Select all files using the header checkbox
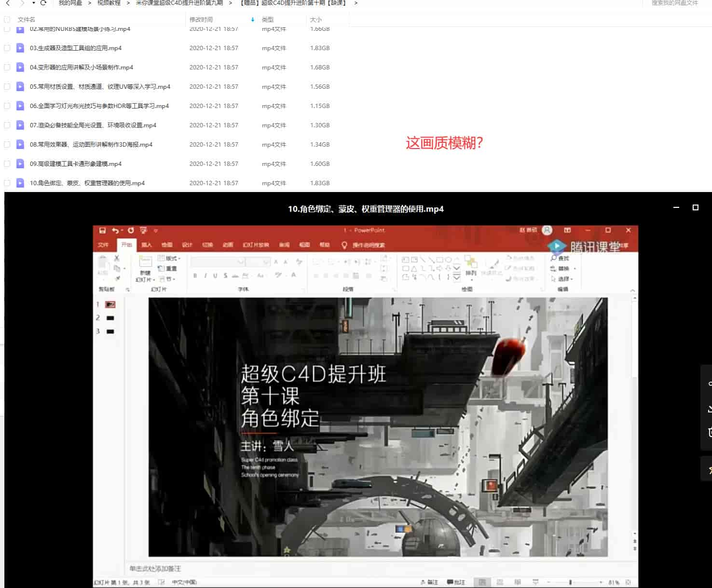 (x=7, y=20)
